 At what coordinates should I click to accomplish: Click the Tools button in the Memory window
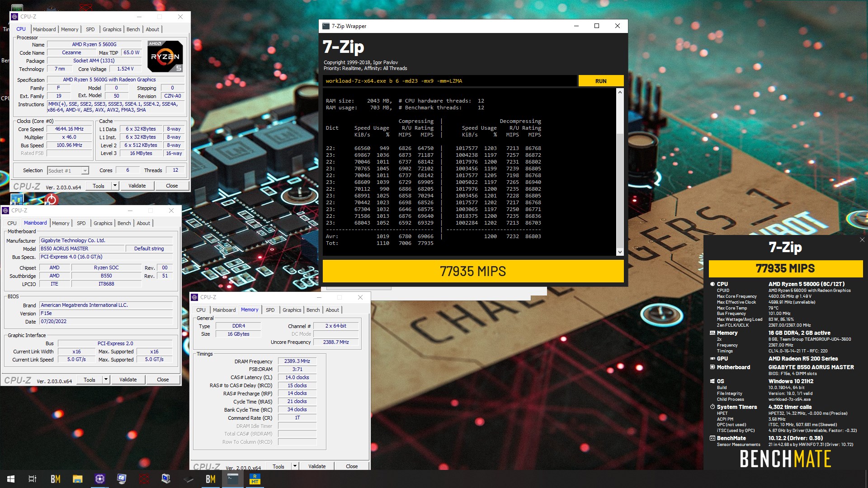[278, 466]
